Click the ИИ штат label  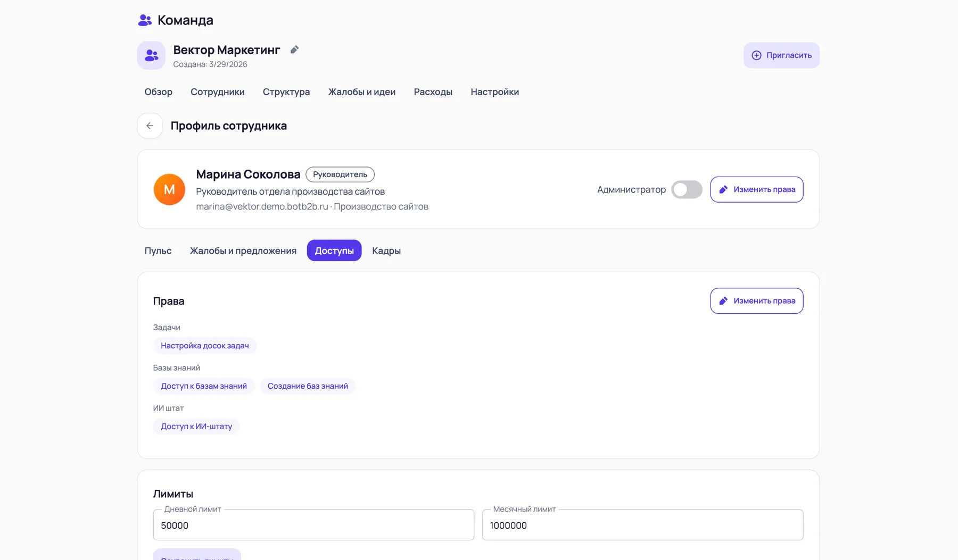coord(168,408)
